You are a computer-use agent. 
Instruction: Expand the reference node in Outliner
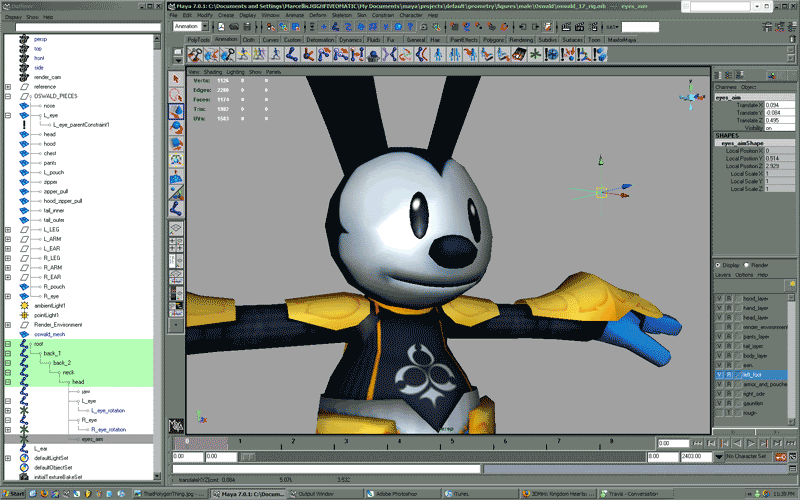click(x=8, y=87)
